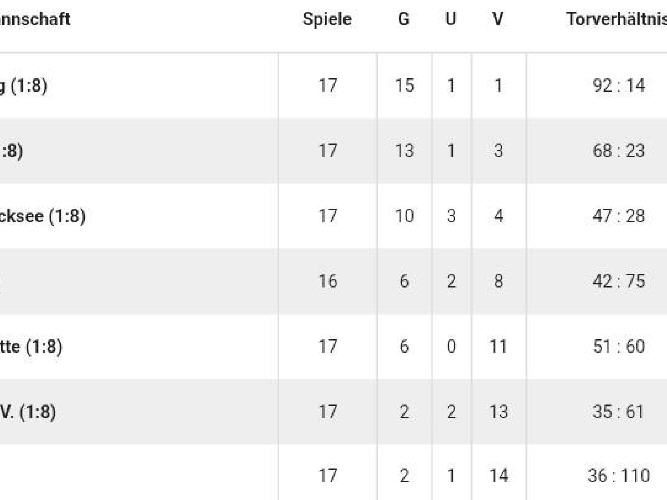Click goal ratio 92 : 14 cell
Screen dimensions: 667x500
pyautogui.click(x=619, y=86)
